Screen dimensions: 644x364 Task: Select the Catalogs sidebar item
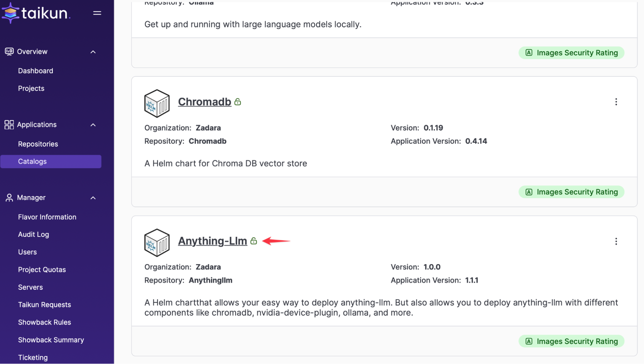pyautogui.click(x=51, y=162)
